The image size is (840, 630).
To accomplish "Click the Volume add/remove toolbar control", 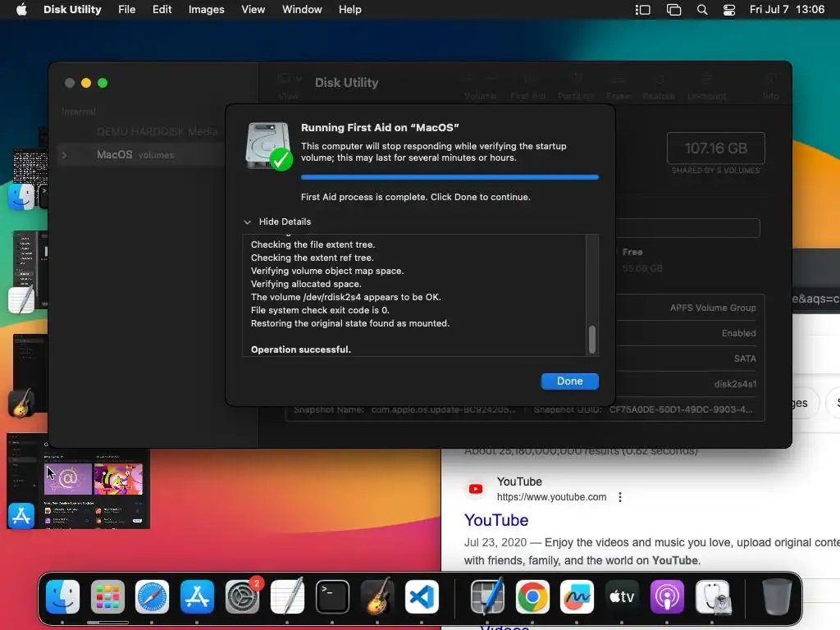I will point(480,85).
